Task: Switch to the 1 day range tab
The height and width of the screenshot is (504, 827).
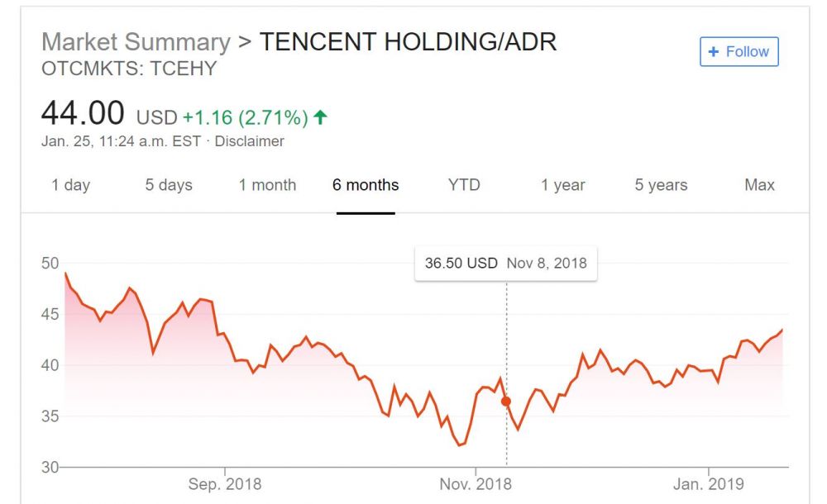Action: [x=70, y=185]
